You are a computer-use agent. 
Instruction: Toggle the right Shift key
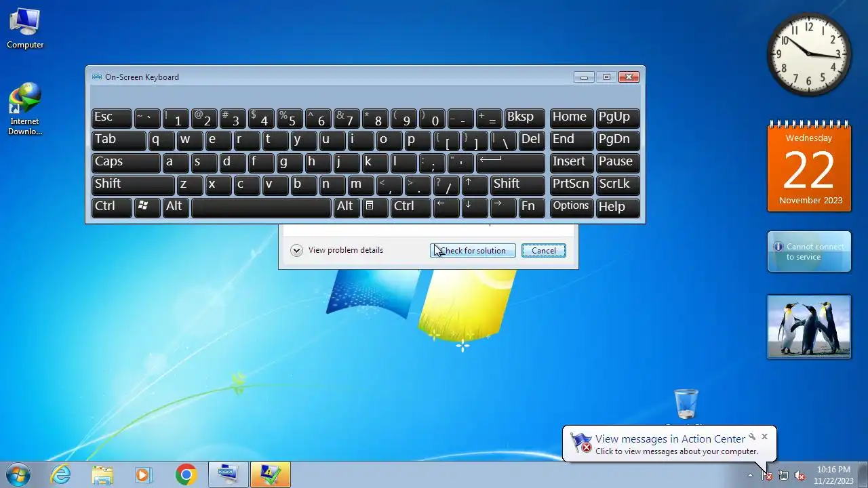(517, 184)
